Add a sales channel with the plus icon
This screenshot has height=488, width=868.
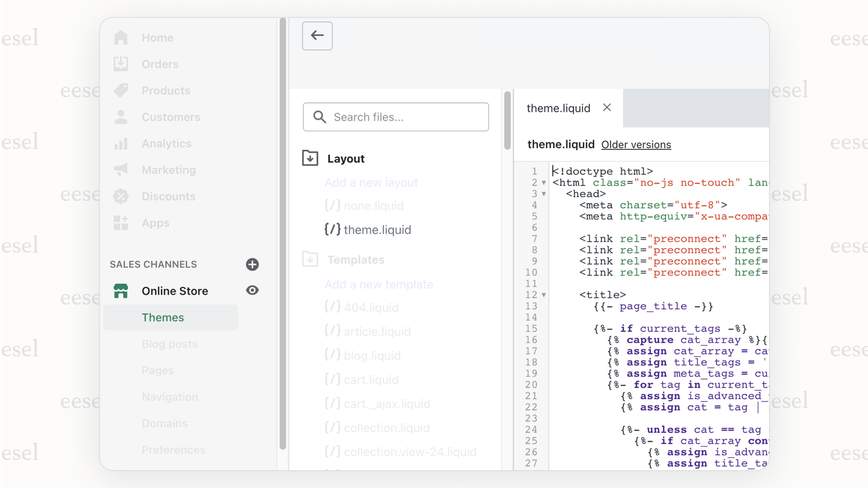click(x=252, y=264)
